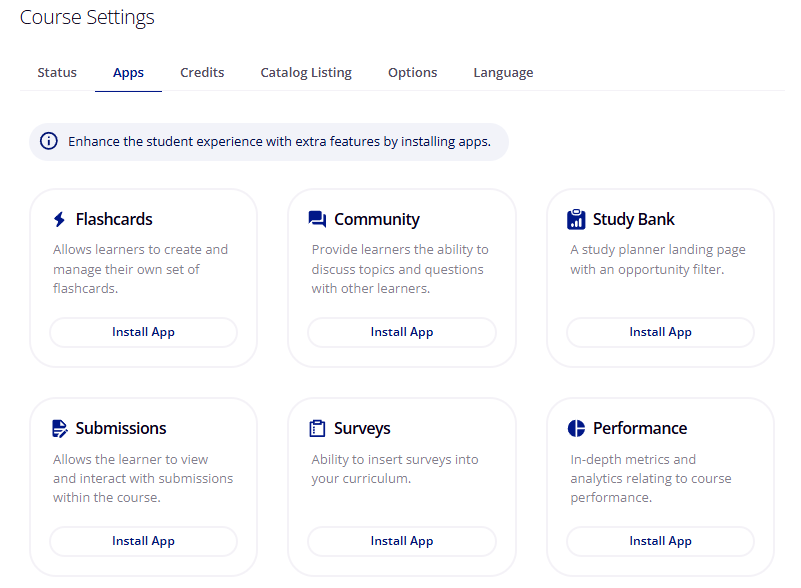The image size is (801, 588).
Task: Install the Study Bank app
Action: click(x=661, y=332)
